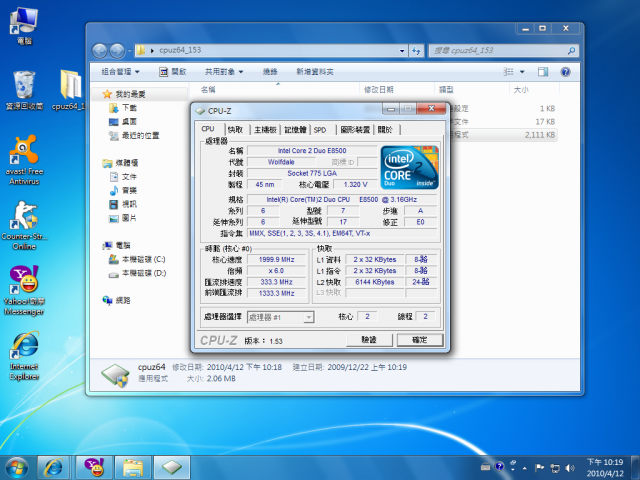The image size is (640, 480).
Task: Click the Burn button in Explorer toolbar
Action: pos(270,72)
